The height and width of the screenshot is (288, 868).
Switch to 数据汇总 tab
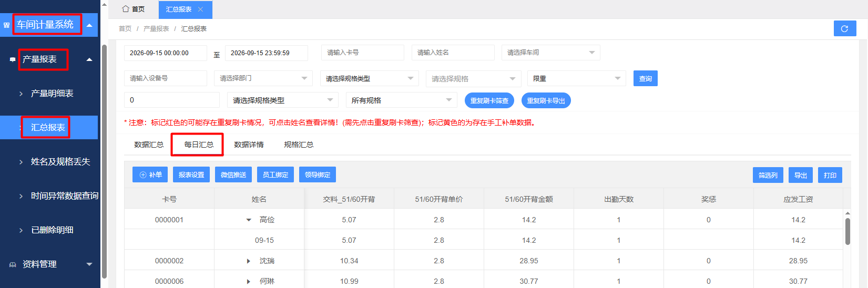pos(149,145)
